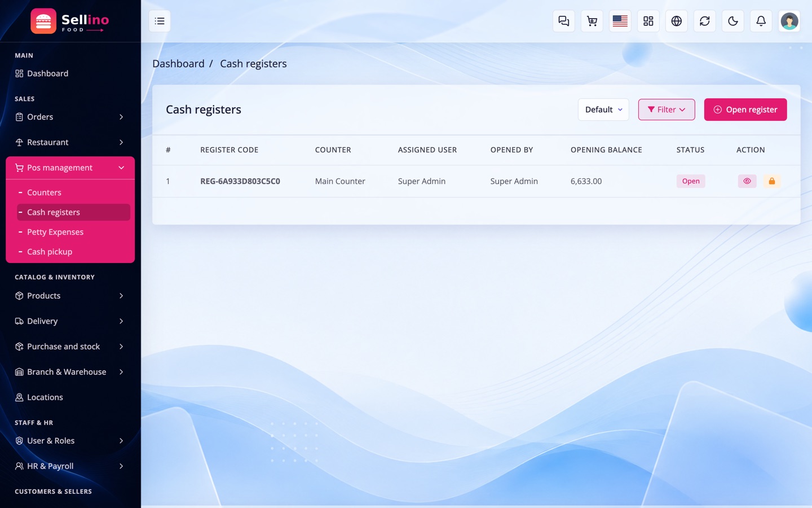Open the Cash pickup submenu item
Screen dimensions: 812x508
[74, 252]
